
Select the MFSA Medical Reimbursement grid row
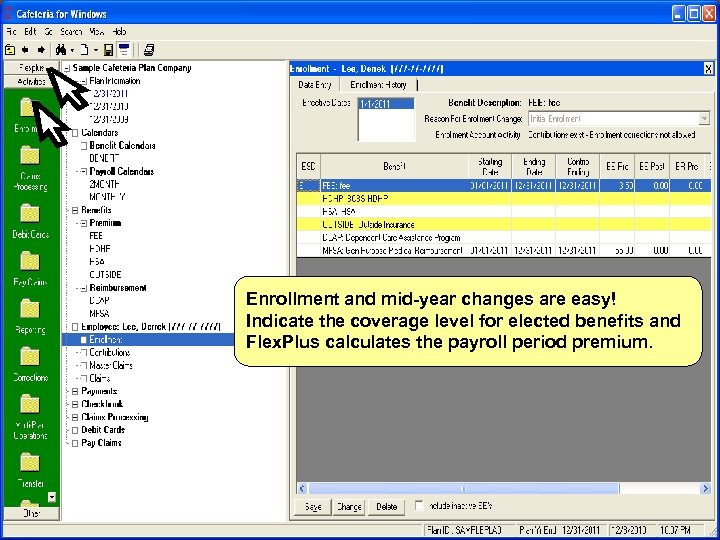[504, 251]
